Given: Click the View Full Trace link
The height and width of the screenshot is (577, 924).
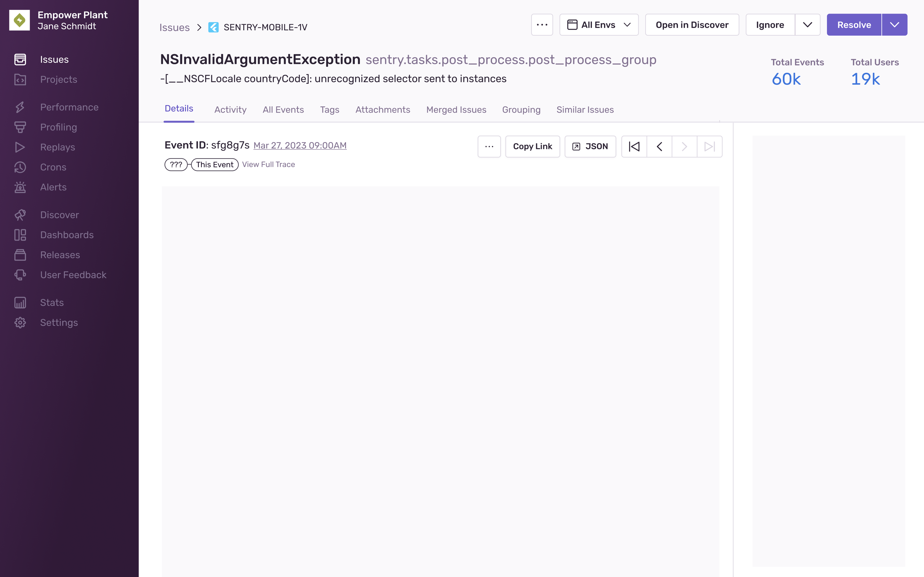Looking at the screenshot, I should coord(268,164).
